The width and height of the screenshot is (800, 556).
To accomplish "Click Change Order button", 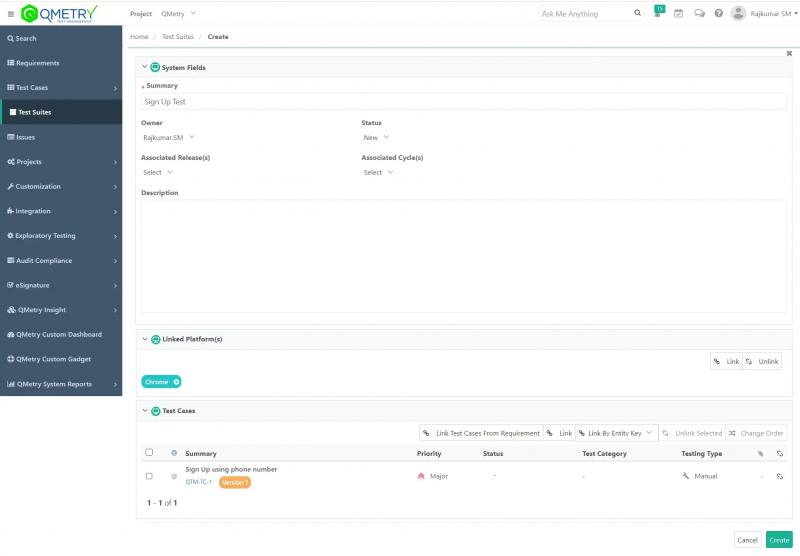I will click(756, 433).
